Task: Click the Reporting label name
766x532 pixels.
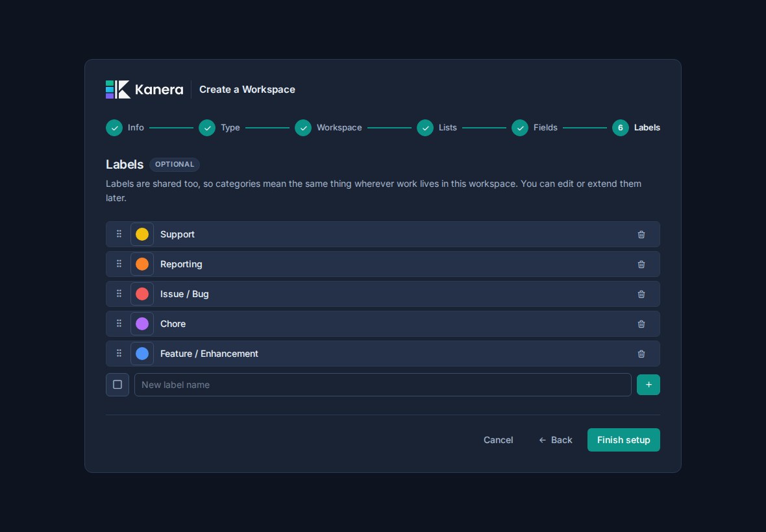Action: 181,264
